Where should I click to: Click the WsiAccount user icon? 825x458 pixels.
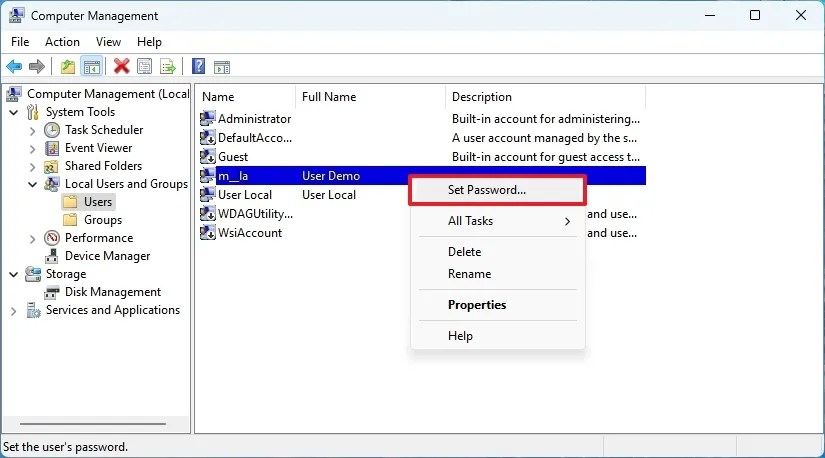pyautogui.click(x=208, y=232)
